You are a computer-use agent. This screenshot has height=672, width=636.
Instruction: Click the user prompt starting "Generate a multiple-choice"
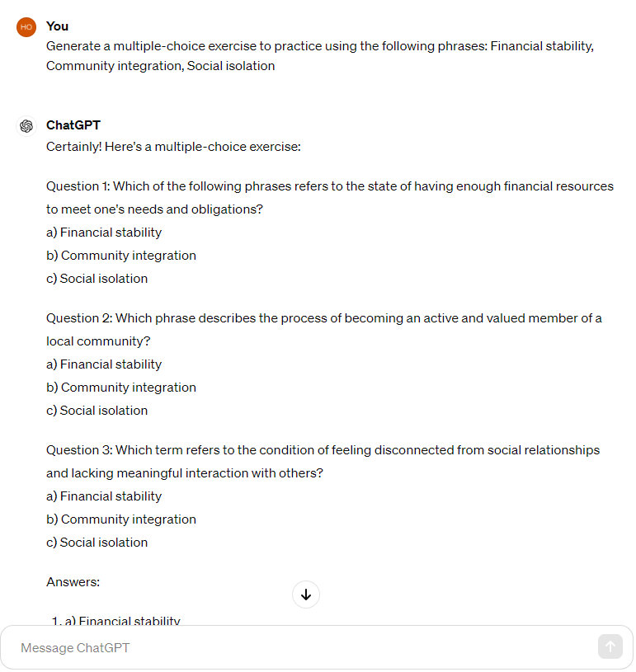tap(319, 55)
